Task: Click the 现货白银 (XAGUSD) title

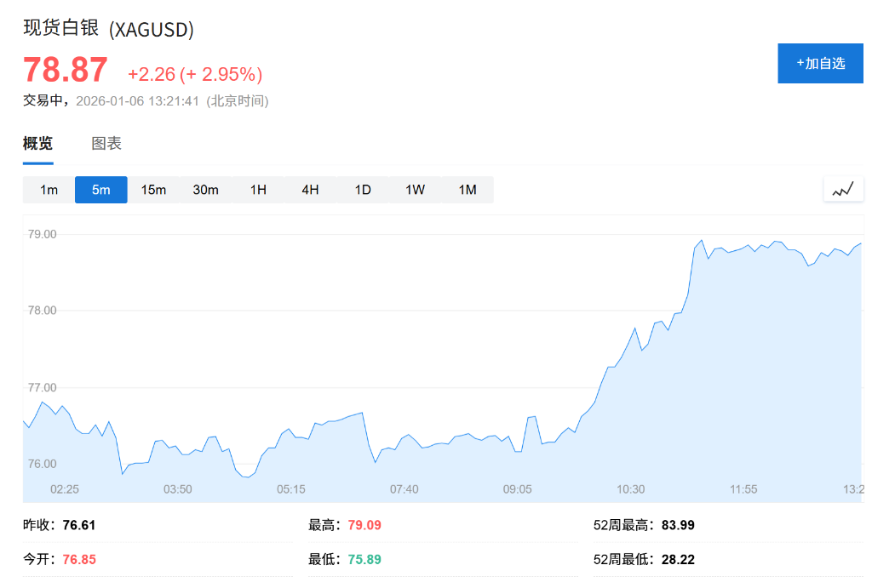Action: point(108,29)
